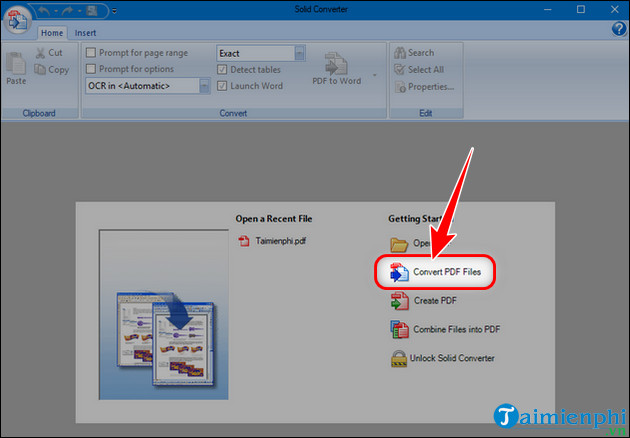Click the Undo arrow in quick access toolbar

43,10
